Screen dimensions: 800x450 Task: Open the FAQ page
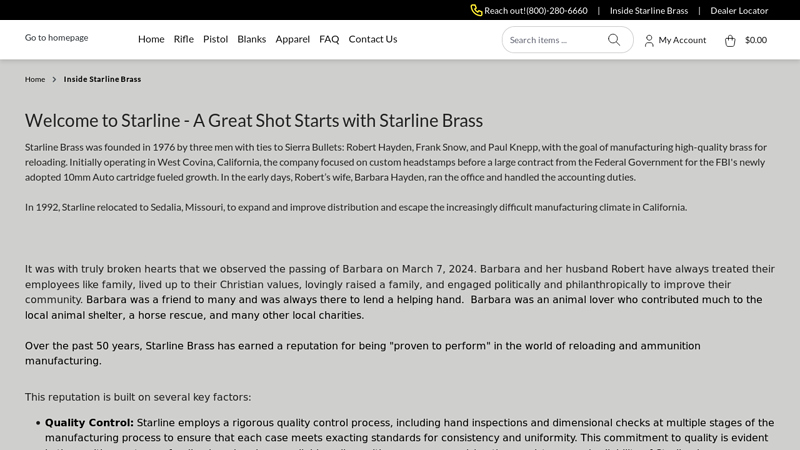click(329, 39)
